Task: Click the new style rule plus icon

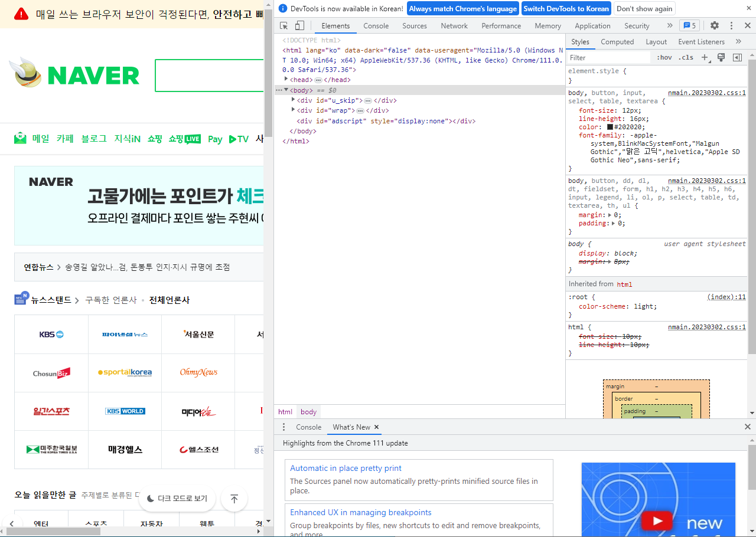Action: 706,57
